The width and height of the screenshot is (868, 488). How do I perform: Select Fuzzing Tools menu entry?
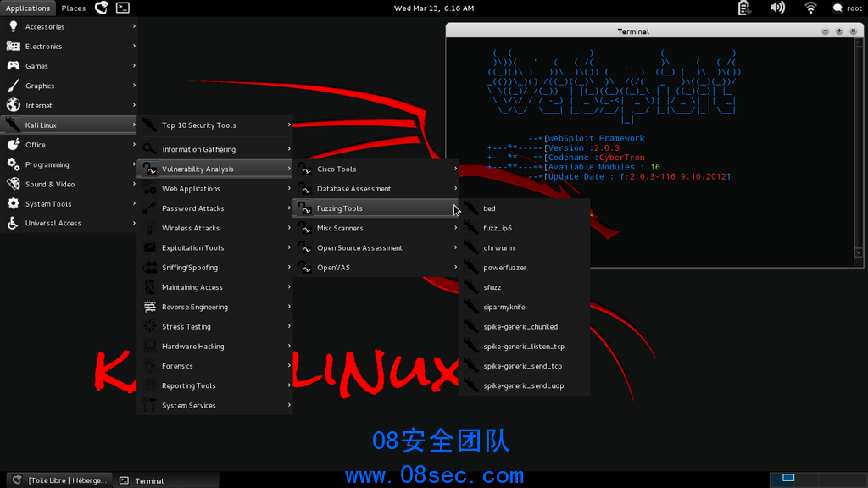pyautogui.click(x=376, y=208)
